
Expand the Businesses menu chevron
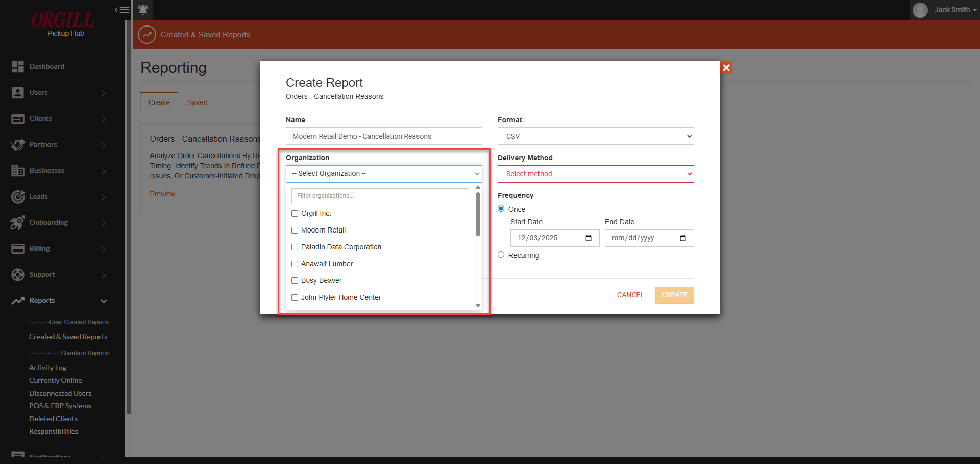[104, 171]
